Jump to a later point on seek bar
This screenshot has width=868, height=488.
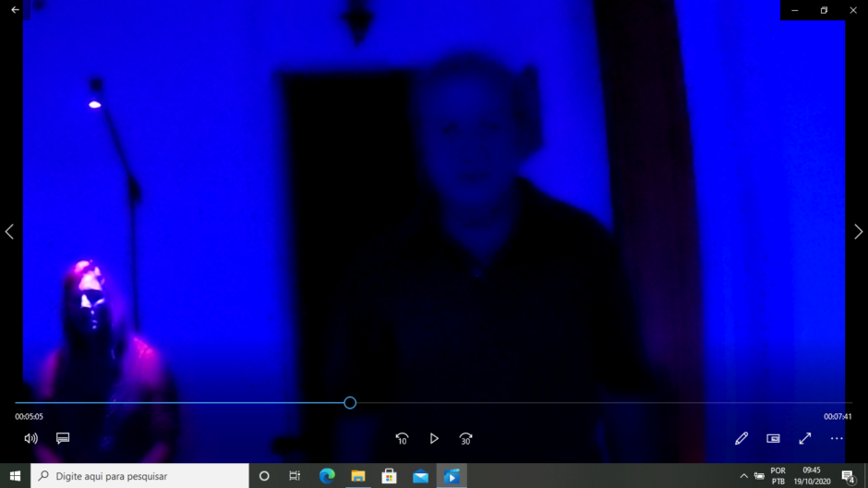(x=603, y=403)
